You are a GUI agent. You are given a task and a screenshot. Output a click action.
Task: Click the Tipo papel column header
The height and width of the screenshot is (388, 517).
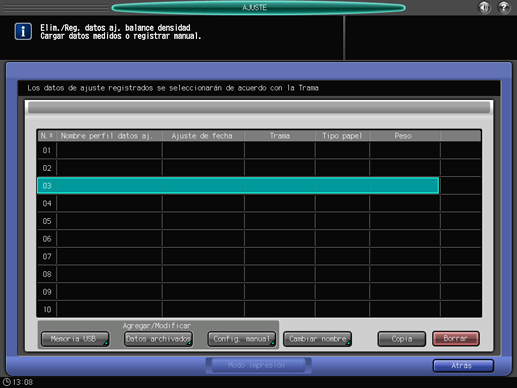342,136
